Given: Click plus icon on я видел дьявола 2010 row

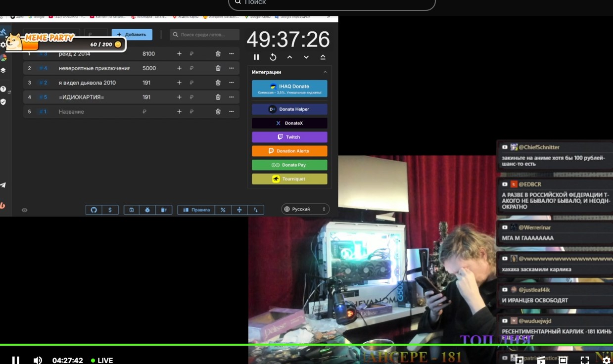Looking at the screenshot, I should click(x=179, y=83).
